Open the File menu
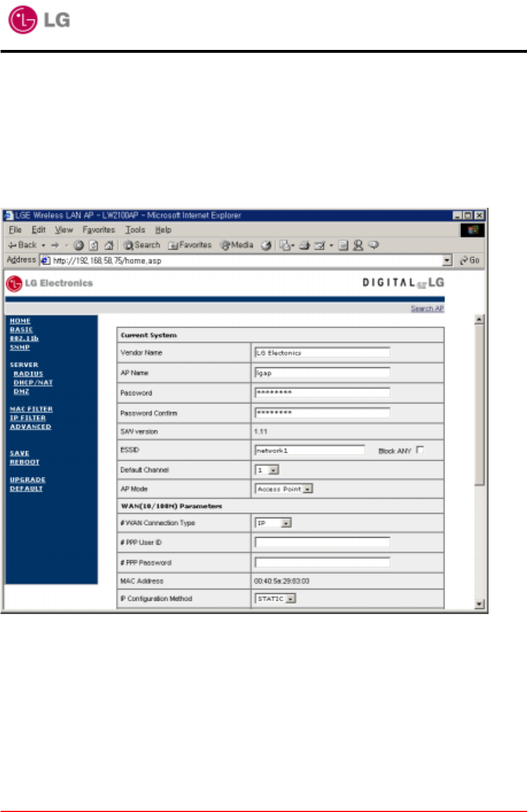527x812 pixels. pos(15,230)
